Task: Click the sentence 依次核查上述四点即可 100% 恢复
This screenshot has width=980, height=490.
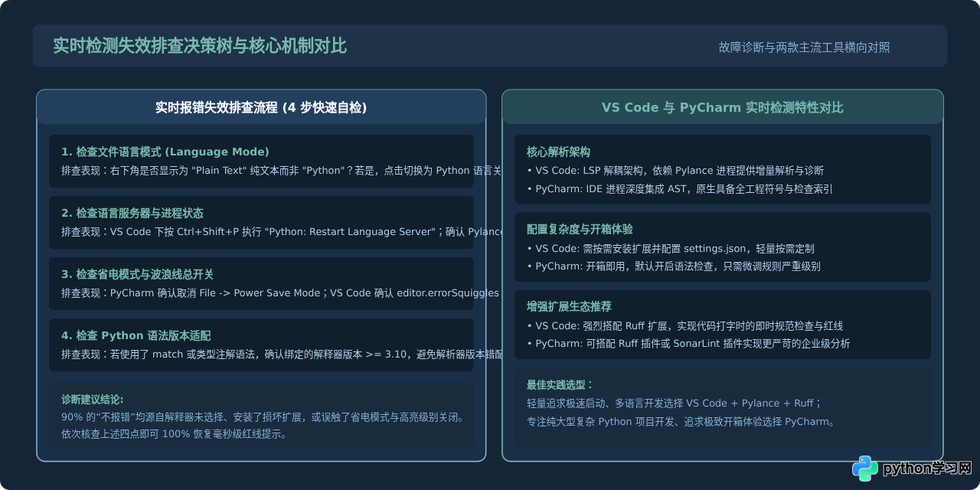Action: click(x=174, y=434)
